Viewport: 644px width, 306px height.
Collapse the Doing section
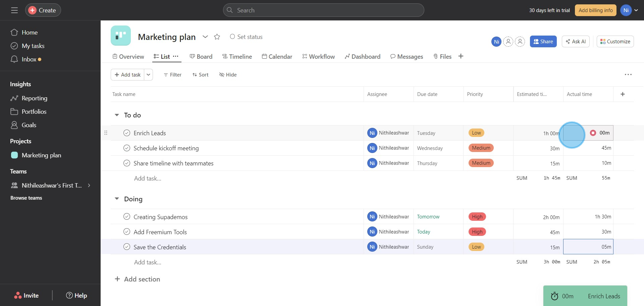coord(117,199)
